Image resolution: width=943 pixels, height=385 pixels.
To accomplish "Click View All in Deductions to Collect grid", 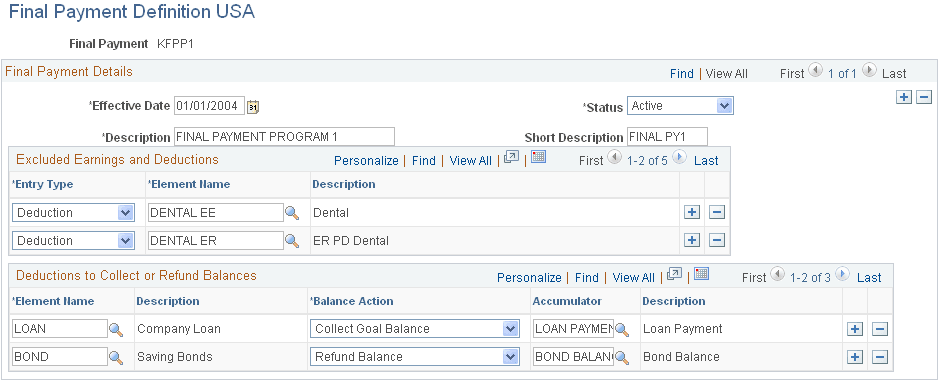I will [634, 278].
